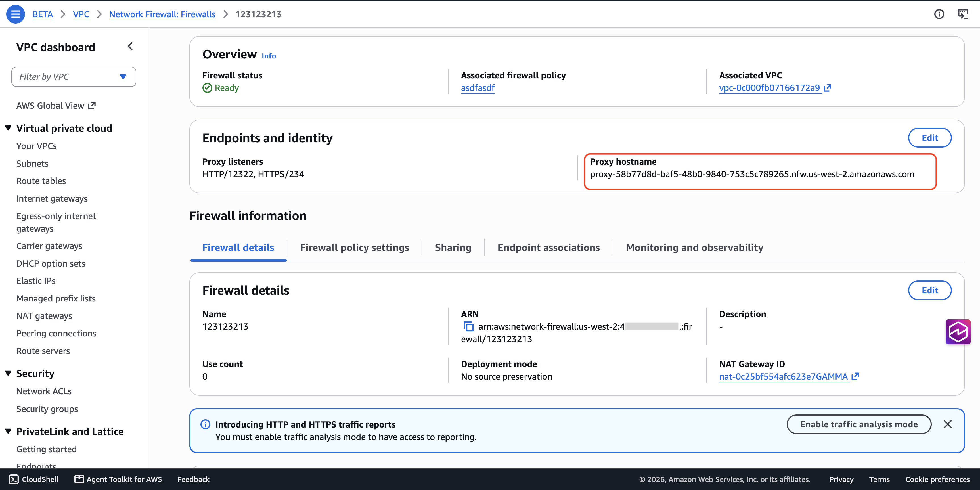Copy the firewall ARN
The width and height of the screenshot is (980, 490).
[x=468, y=326]
